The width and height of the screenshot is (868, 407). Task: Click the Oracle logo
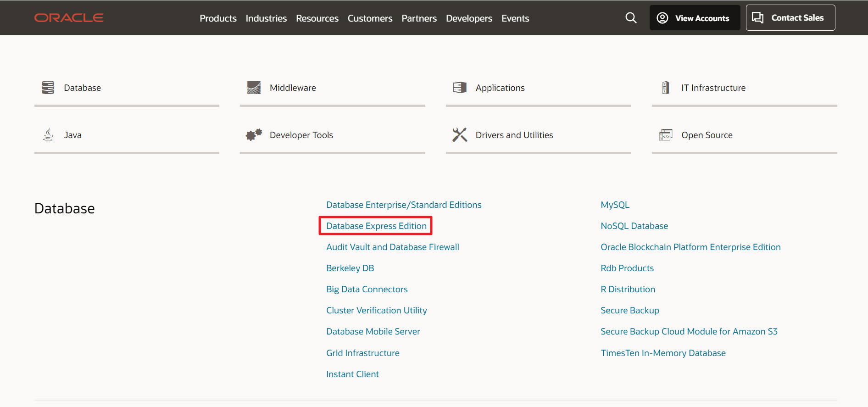coord(69,18)
